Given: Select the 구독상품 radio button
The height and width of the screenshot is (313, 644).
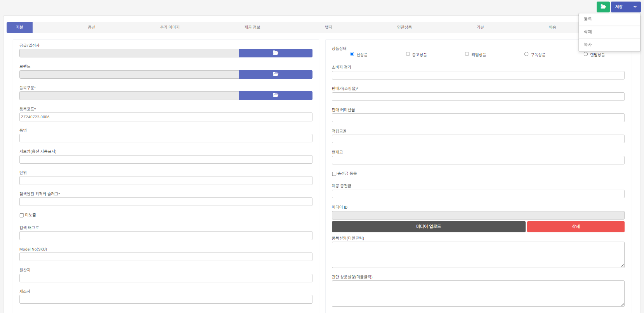Looking at the screenshot, I should pos(526,54).
